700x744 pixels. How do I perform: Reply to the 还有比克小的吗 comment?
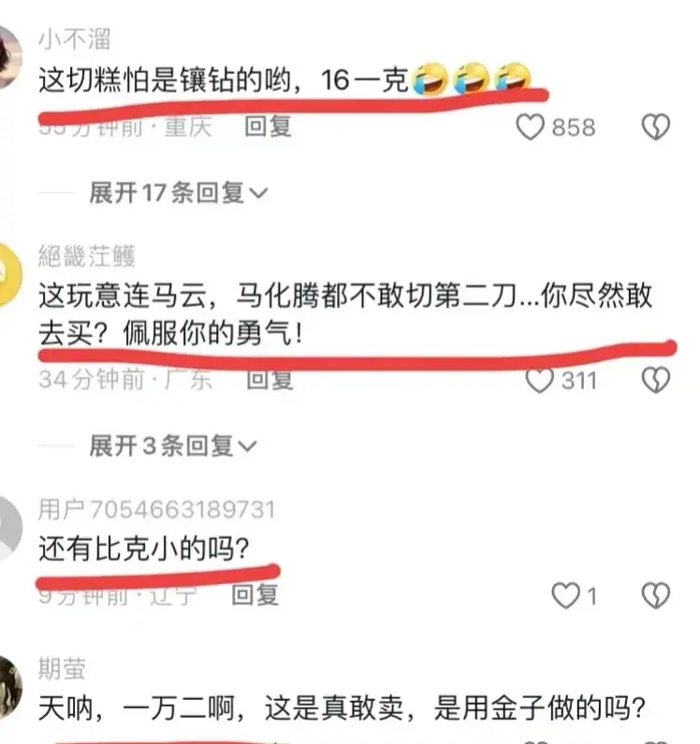tap(255, 594)
